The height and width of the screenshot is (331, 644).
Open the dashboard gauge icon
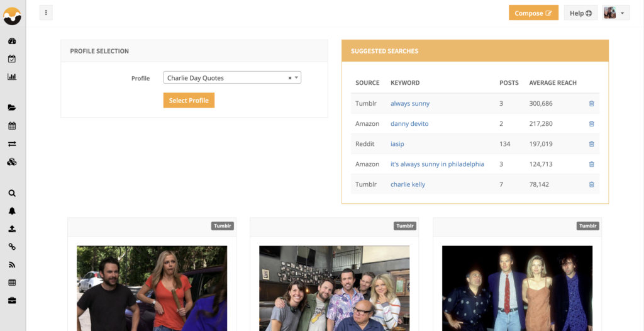tap(12, 41)
